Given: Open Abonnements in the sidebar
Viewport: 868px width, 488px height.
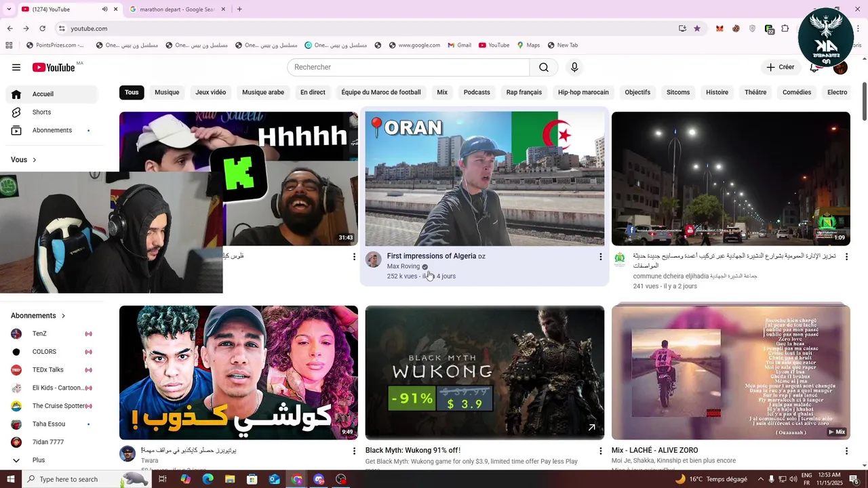Looking at the screenshot, I should coord(52,130).
